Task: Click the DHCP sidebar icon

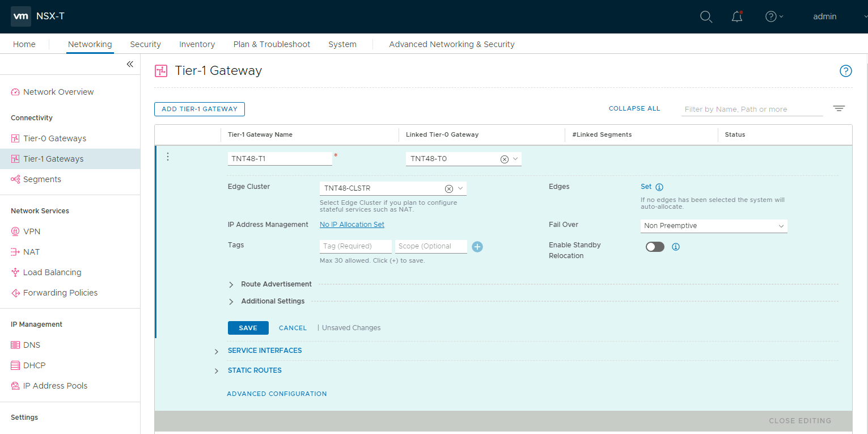Action: [15, 365]
